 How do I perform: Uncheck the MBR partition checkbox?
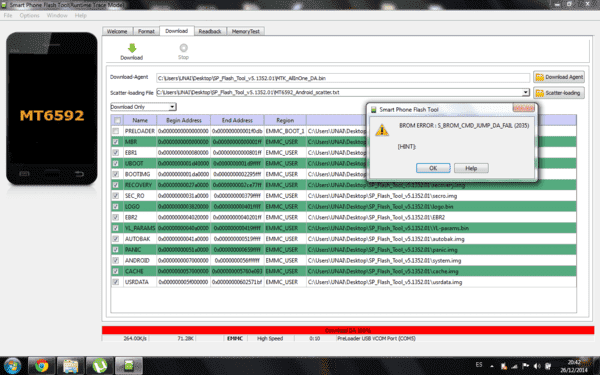[116, 142]
